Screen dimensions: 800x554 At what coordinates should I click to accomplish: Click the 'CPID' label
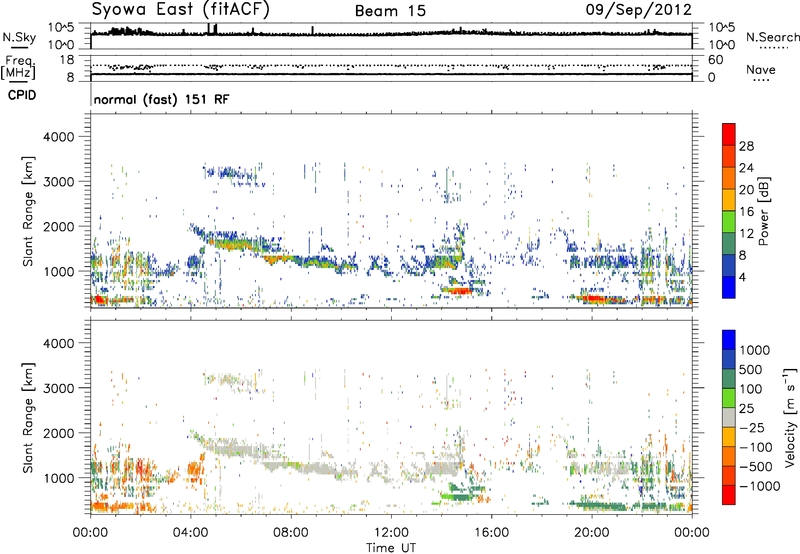pos(22,95)
